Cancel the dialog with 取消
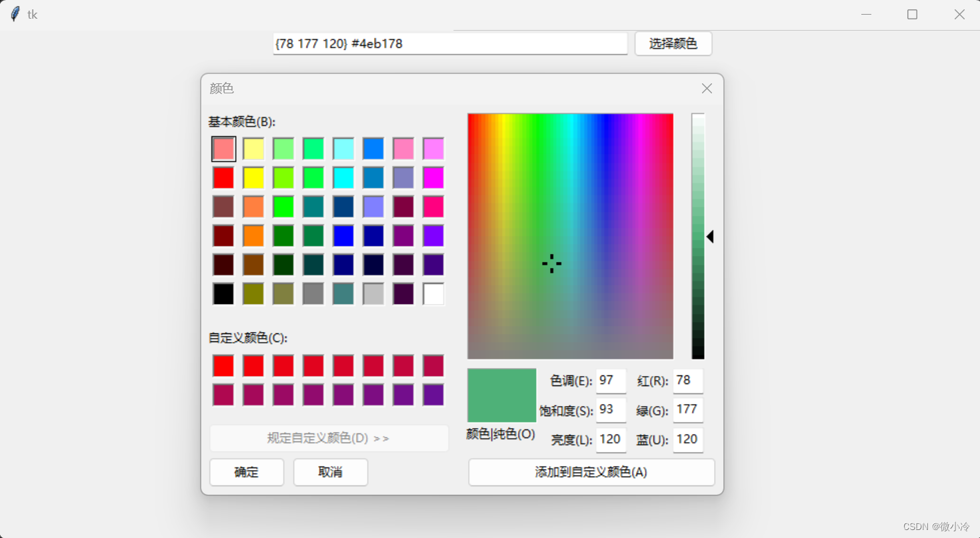 [x=331, y=472]
